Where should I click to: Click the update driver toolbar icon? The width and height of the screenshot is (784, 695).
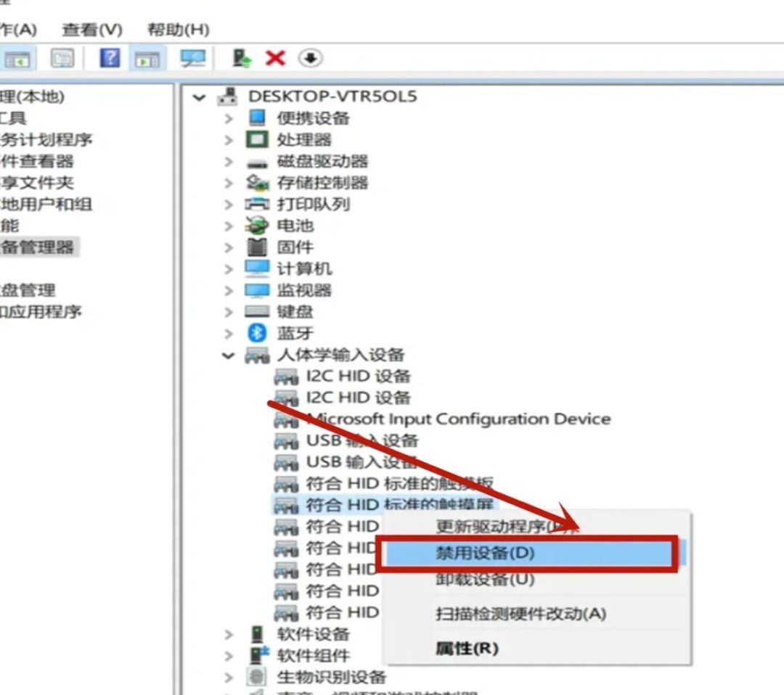(240, 58)
